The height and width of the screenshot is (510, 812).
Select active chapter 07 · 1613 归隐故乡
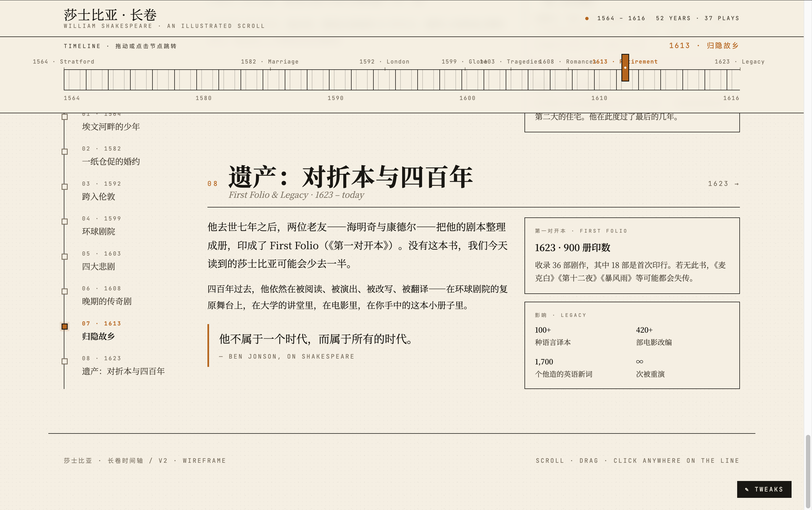[102, 330]
